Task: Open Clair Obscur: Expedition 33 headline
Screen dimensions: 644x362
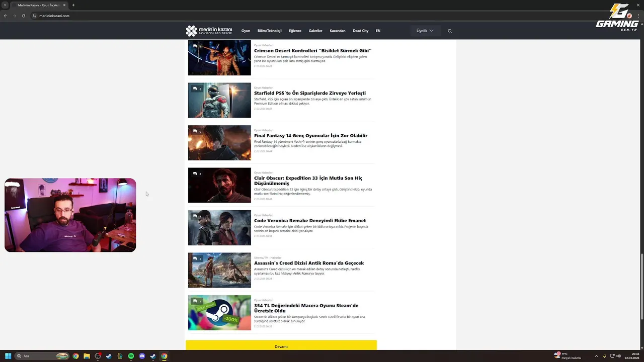Action: 308,180
